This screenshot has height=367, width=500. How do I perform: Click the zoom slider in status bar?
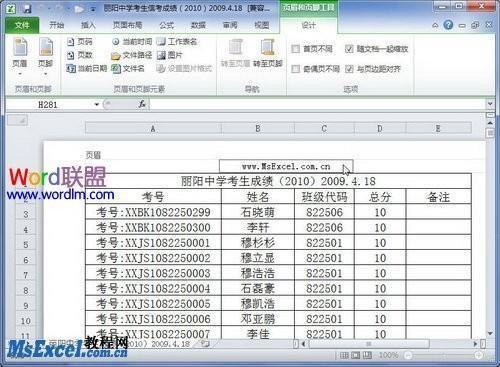[443, 355]
